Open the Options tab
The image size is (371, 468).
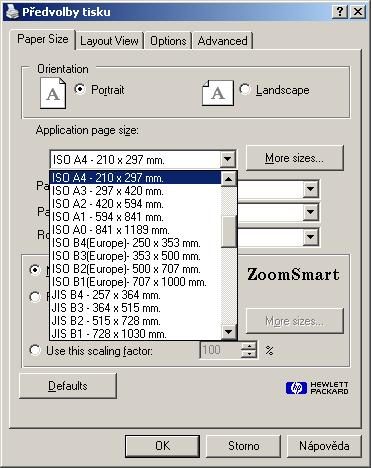168,41
